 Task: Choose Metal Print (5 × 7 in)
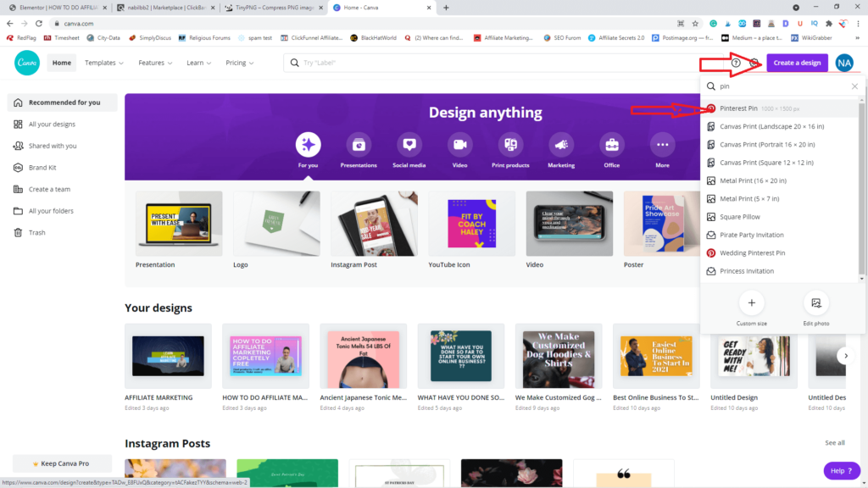[780, 198]
